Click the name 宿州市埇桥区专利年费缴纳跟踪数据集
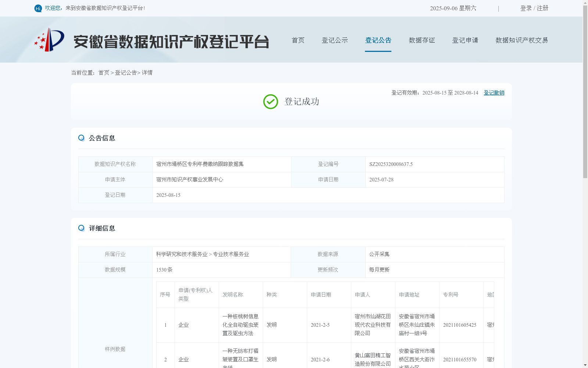The image size is (588, 368). point(200,164)
